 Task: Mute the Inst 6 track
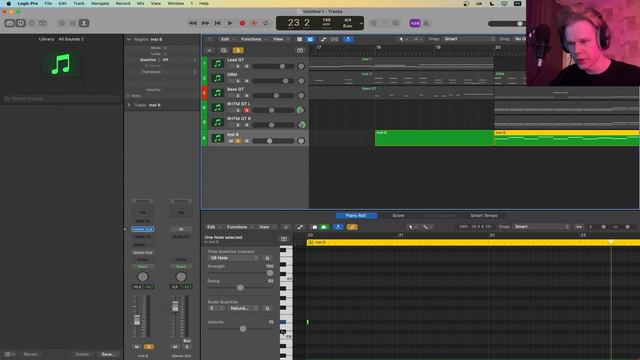click(x=231, y=141)
